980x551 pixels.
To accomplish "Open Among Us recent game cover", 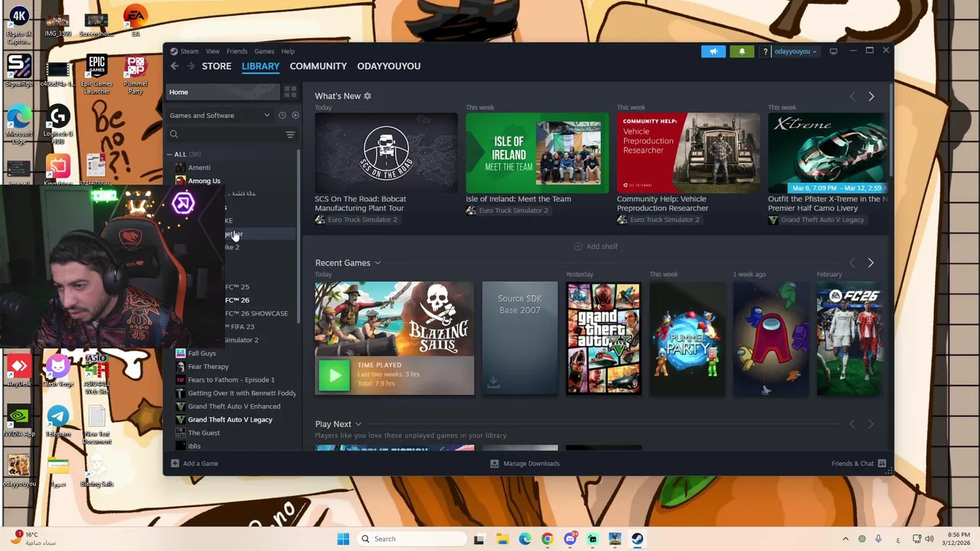I will tap(771, 338).
